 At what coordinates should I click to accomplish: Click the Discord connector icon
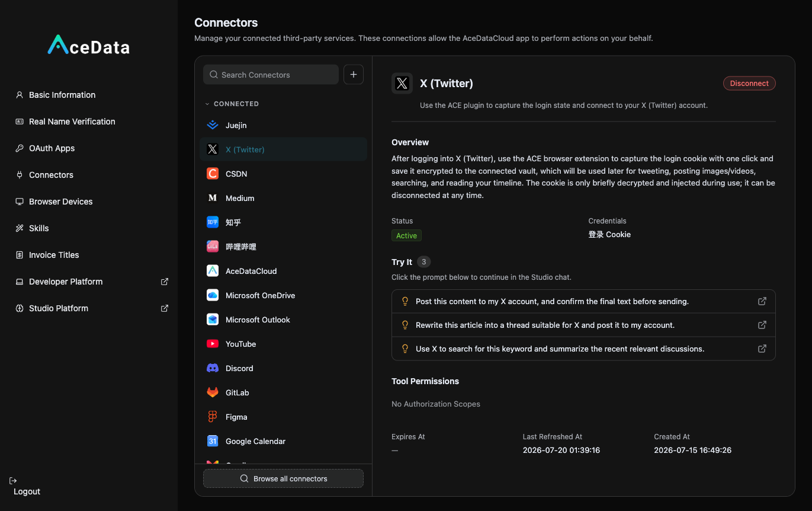[x=213, y=368]
